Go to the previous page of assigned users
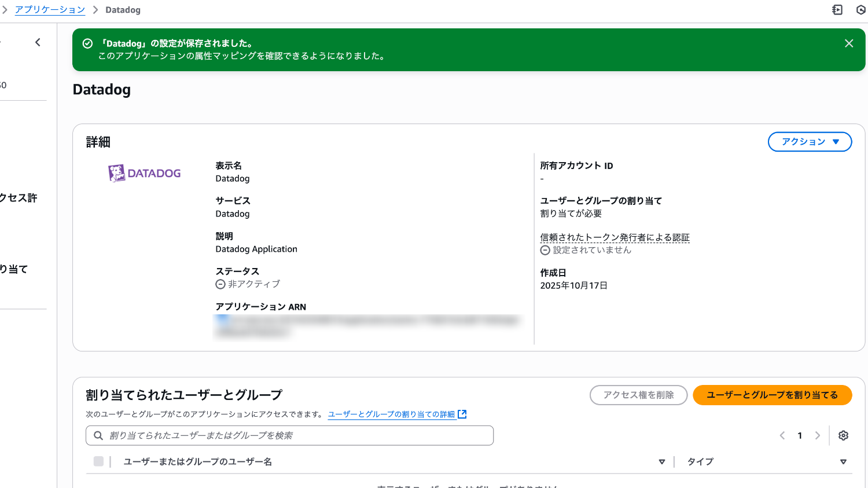The height and width of the screenshot is (488, 868). [x=782, y=435]
